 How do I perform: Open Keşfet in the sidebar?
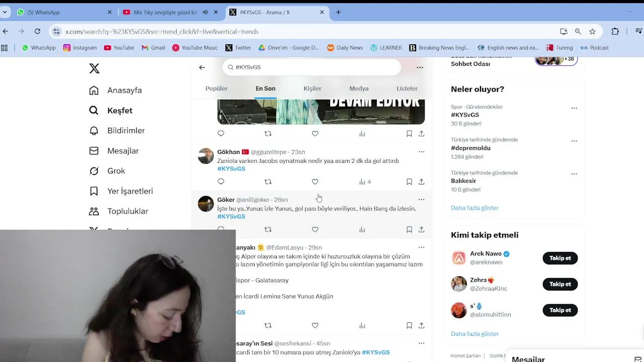(111, 111)
